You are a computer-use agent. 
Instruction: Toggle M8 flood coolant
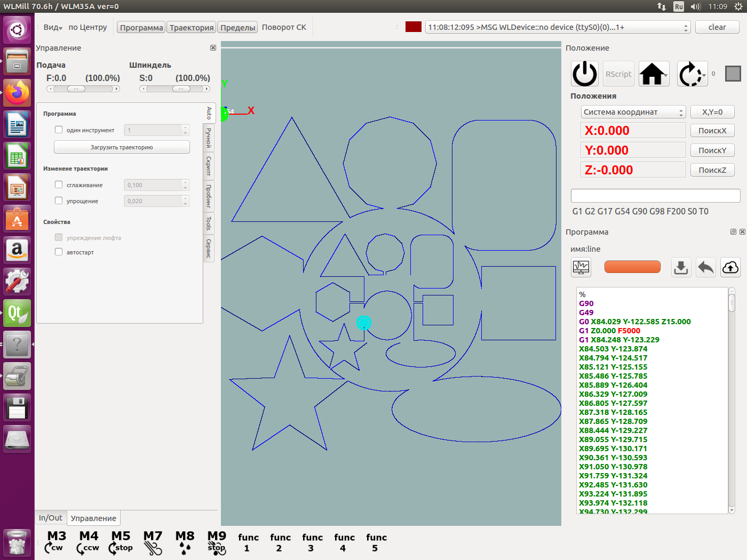pos(185,542)
